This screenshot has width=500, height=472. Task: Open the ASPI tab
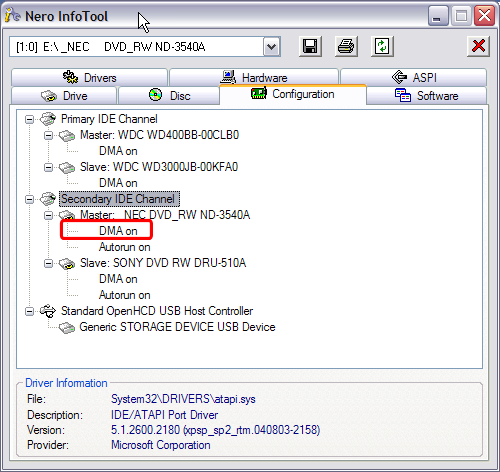click(414, 77)
